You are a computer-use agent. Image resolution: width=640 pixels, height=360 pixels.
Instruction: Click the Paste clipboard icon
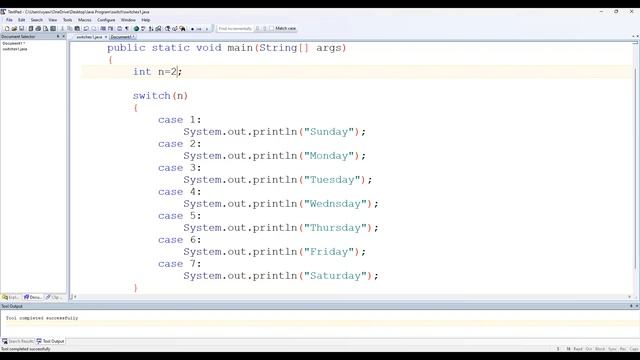[x=77, y=29]
